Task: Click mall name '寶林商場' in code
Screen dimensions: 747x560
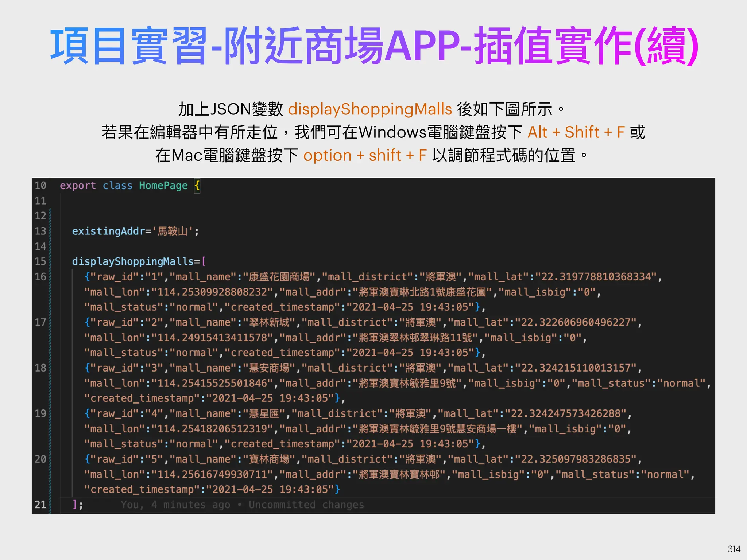Action: tap(269, 459)
